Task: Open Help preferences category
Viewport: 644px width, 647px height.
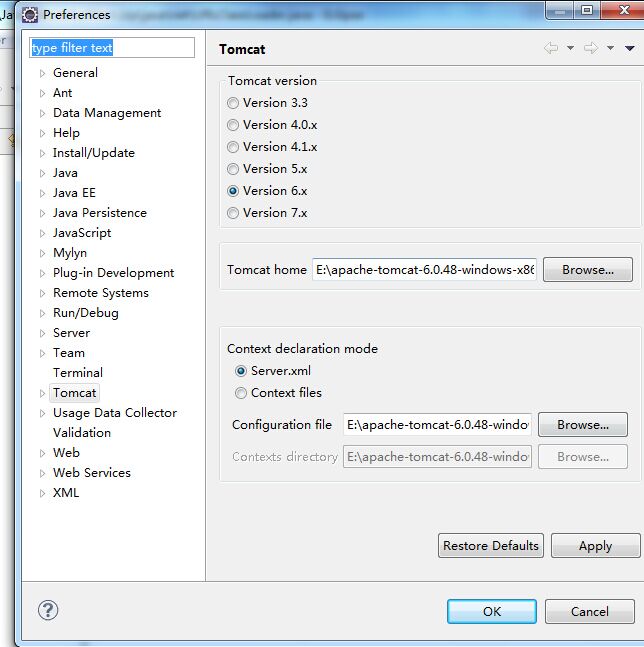Action: coord(66,133)
